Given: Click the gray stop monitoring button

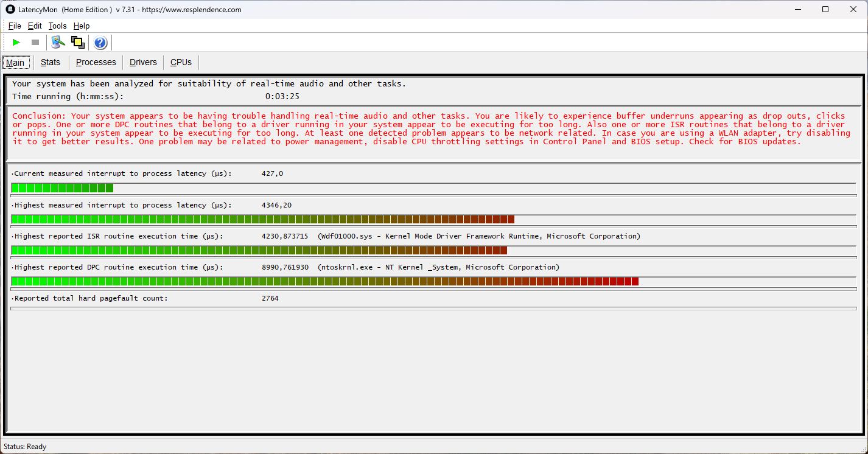Looking at the screenshot, I should pos(35,42).
